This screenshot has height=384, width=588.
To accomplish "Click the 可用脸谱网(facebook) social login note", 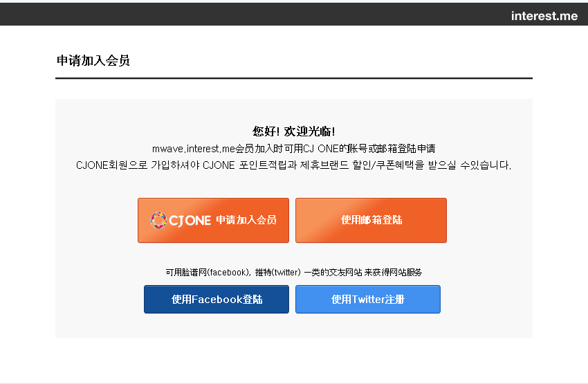I will coord(293,272).
